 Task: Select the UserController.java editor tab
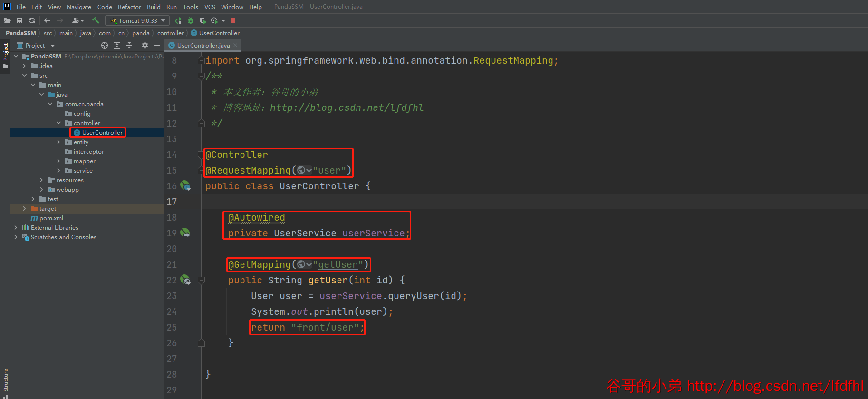(x=203, y=45)
